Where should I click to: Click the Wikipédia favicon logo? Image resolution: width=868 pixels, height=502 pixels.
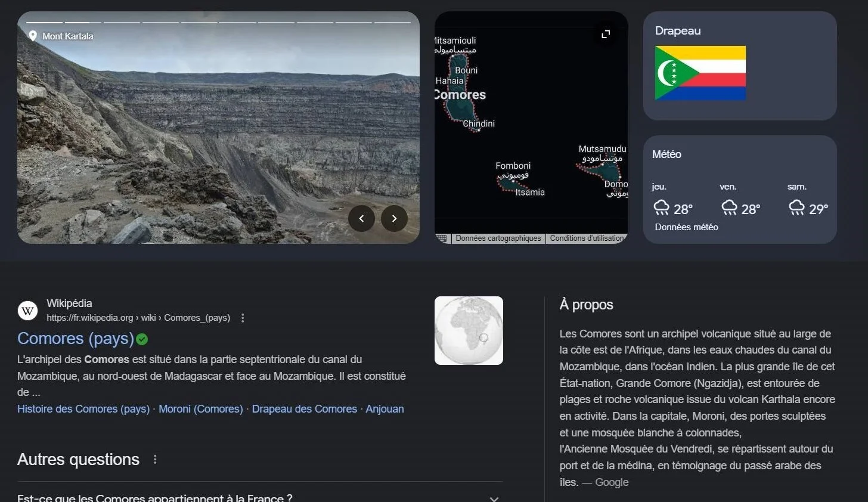click(x=27, y=310)
